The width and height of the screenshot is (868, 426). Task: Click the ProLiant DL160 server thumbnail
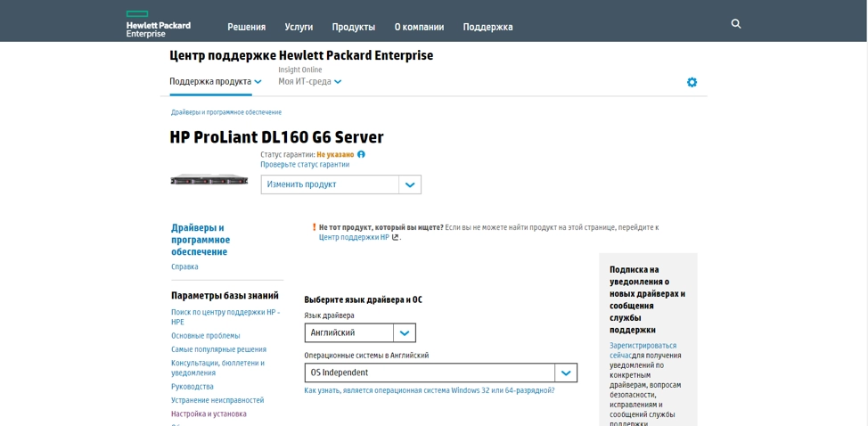tap(209, 180)
